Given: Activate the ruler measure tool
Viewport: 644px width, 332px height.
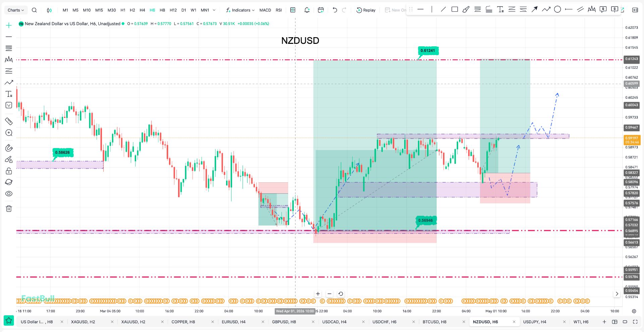Looking at the screenshot, I should coord(9,121).
